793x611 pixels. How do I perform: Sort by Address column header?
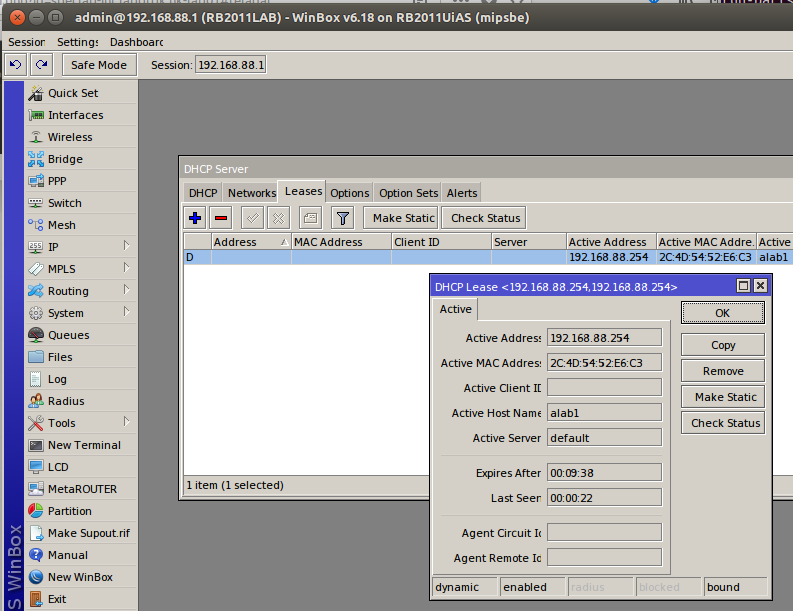pyautogui.click(x=250, y=242)
